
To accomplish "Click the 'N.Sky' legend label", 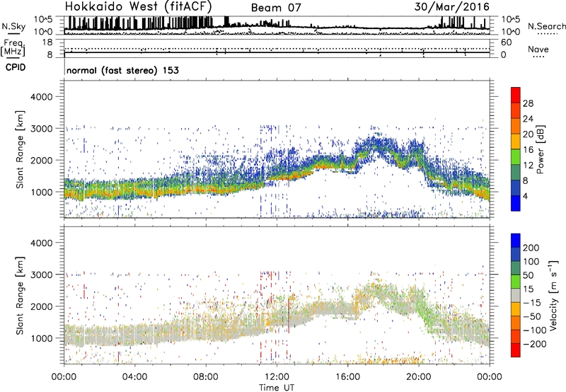I will point(13,26).
